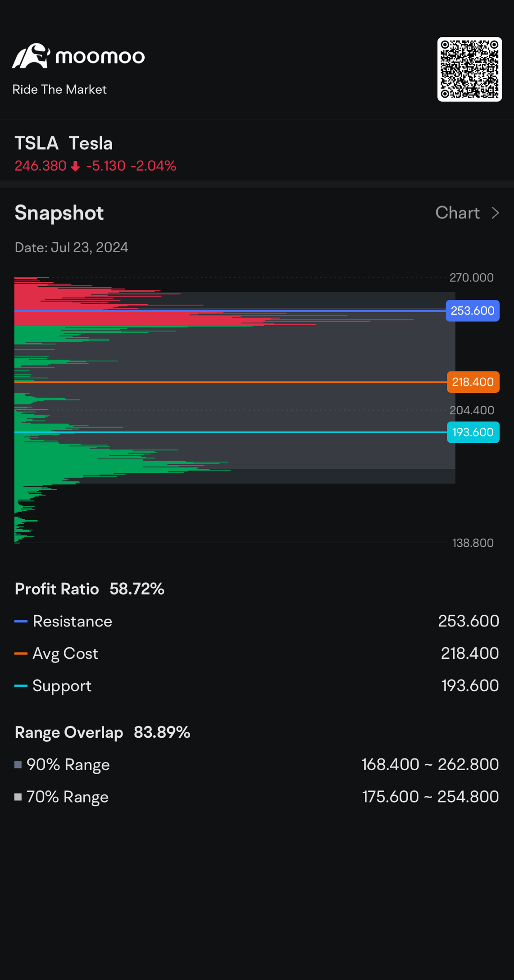
Task: Tap the moomoo brand name text
Action: (x=100, y=57)
